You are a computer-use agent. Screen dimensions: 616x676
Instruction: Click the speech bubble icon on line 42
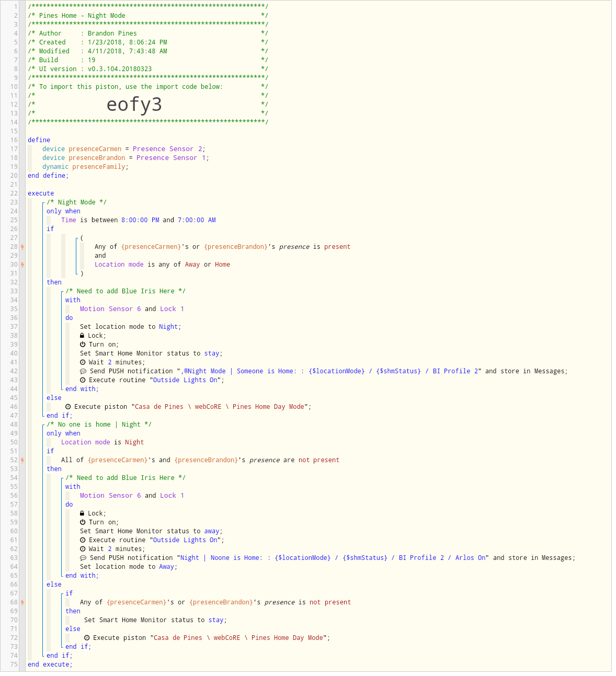point(83,371)
